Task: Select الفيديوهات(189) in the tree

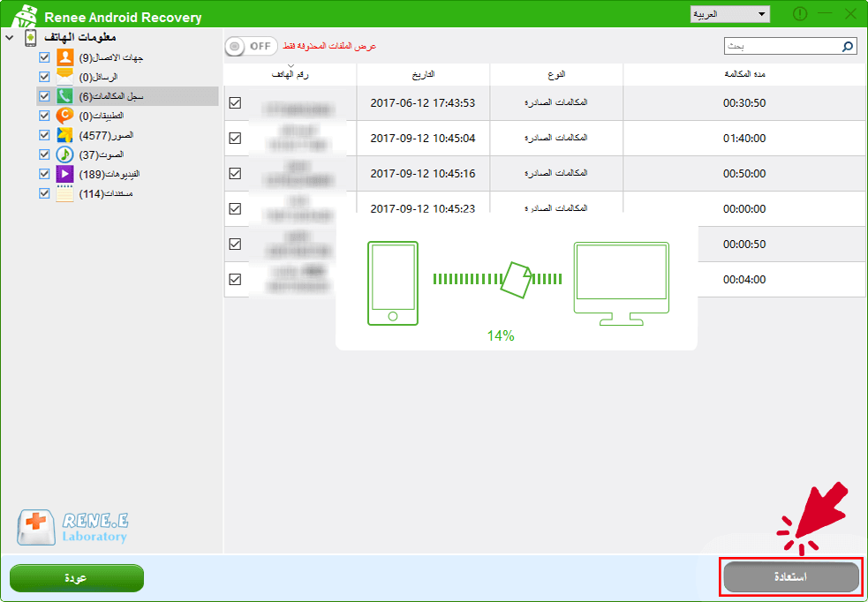Action: tap(109, 174)
